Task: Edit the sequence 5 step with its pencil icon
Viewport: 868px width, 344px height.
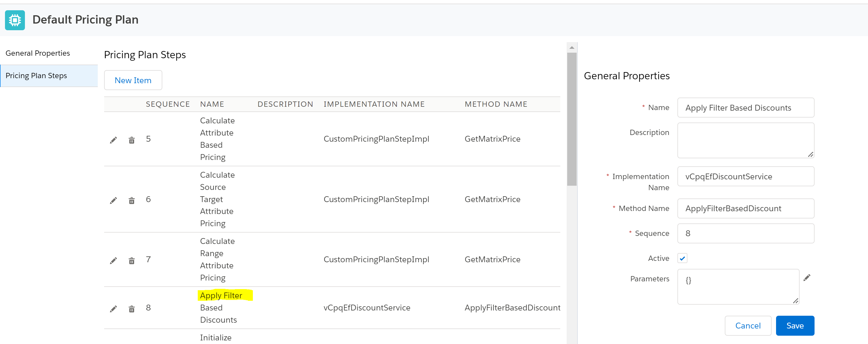Action: [x=113, y=140]
